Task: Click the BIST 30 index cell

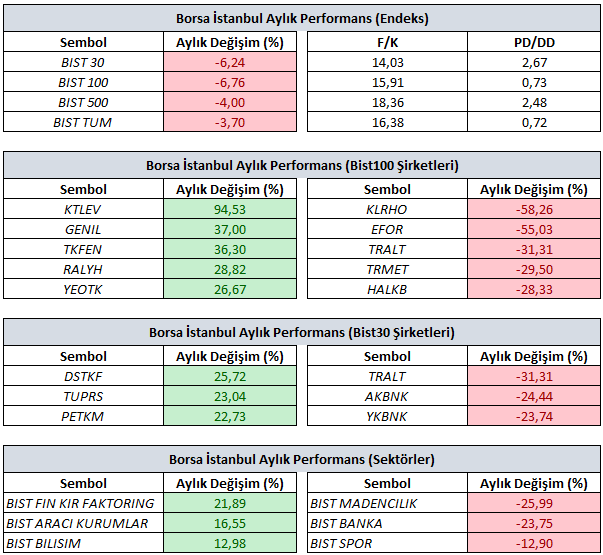Action: [82, 63]
